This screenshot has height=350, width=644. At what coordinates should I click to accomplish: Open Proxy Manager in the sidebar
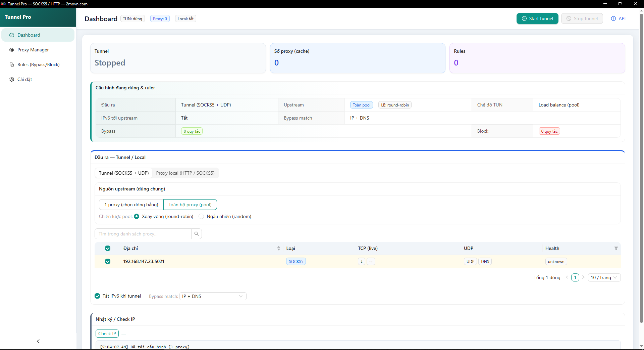tap(38, 50)
